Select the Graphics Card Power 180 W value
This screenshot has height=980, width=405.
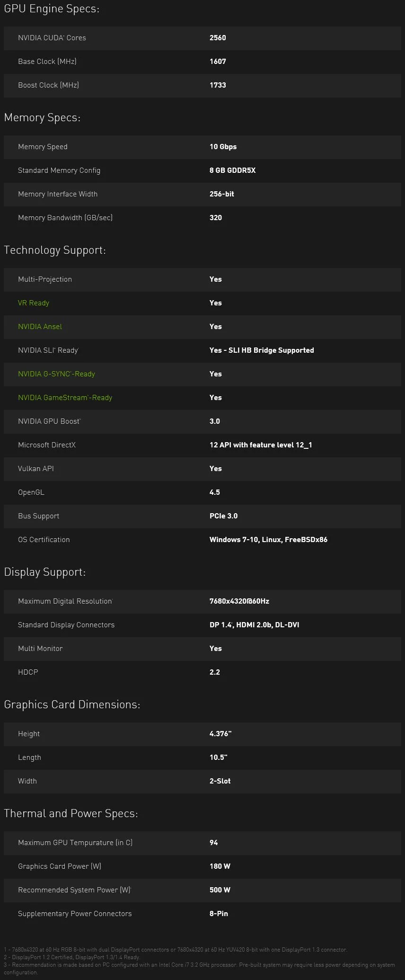tap(220, 866)
